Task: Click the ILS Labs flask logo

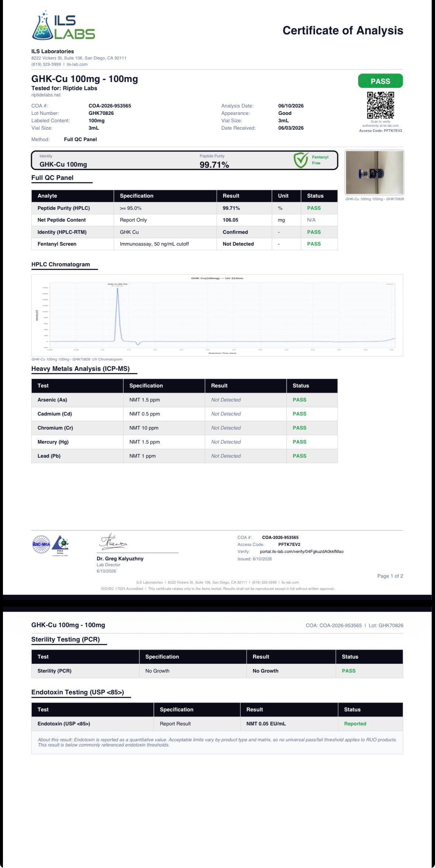Action: pos(63,26)
